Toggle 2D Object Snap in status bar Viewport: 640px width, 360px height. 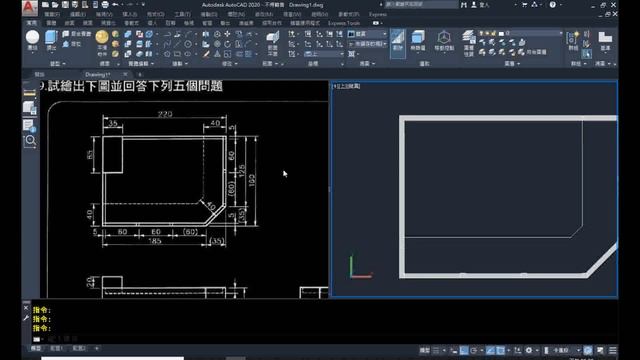point(501,350)
